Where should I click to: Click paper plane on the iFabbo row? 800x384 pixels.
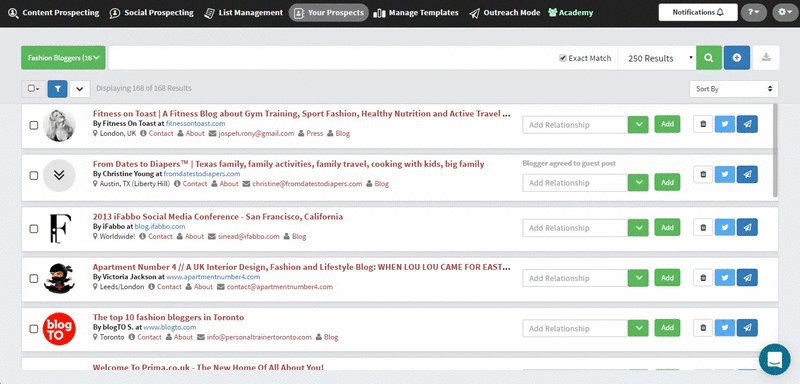tap(747, 227)
